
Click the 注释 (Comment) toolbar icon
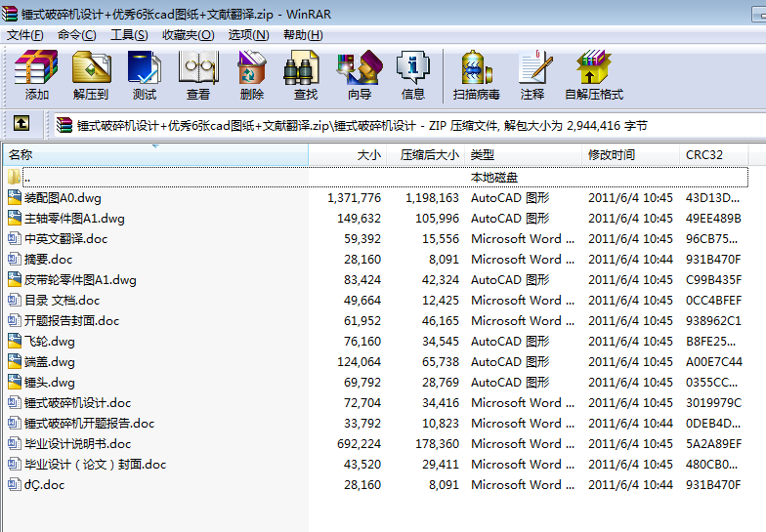tap(534, 66)
